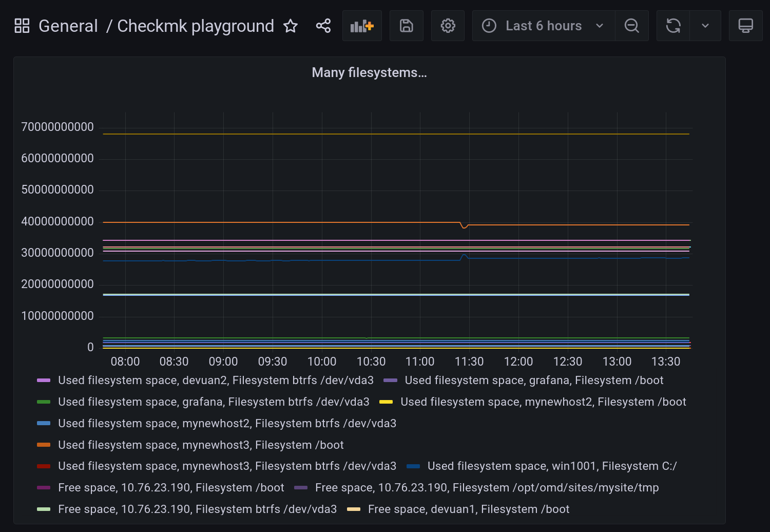Toggle legend mynewhost2 btrfs /dev/vda3 series

click(227, 424)
